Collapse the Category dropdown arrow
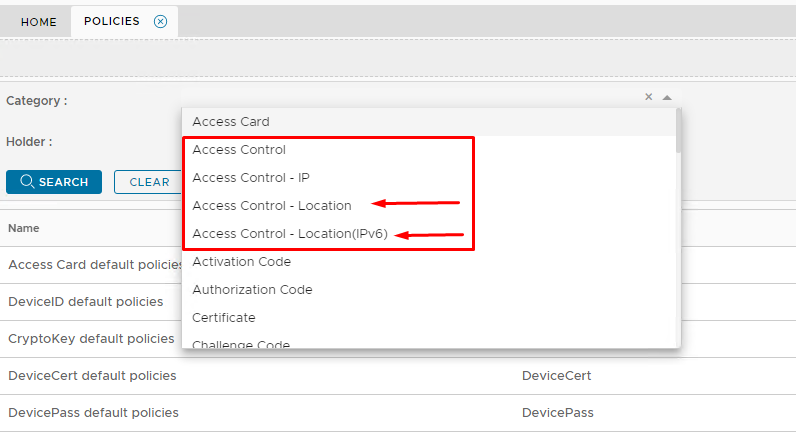Viewport: 796px width, 441px height. (667, 97)
